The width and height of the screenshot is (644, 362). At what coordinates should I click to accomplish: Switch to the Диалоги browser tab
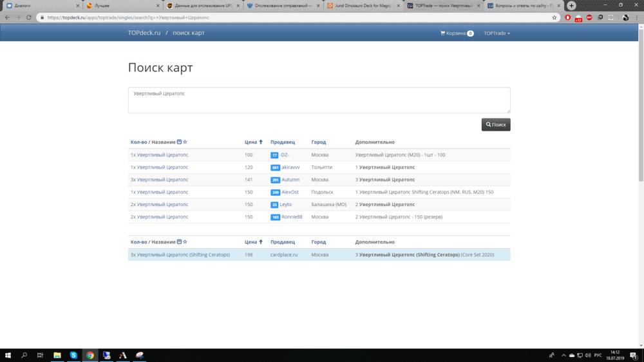click(x=39, y=5)
